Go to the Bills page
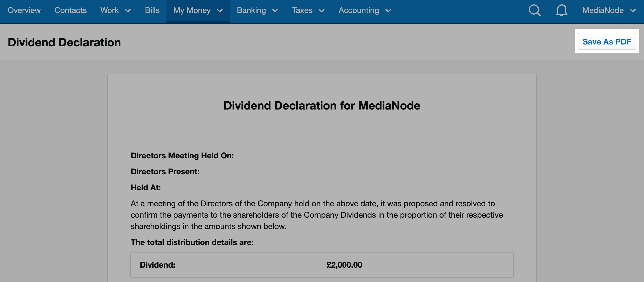 [152, 10]
